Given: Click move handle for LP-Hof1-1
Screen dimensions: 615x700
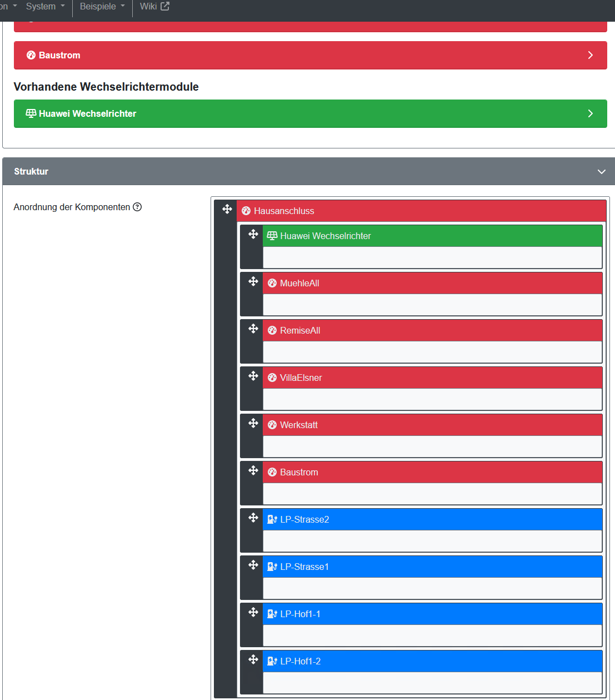Looking at the screenshot, I should tap(253, 612).
